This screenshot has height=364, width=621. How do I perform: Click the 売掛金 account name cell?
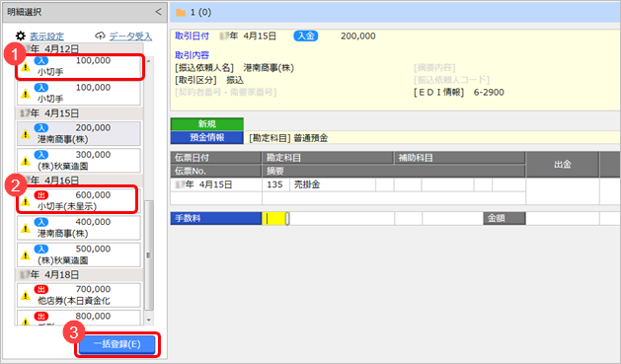coord(333,184)
